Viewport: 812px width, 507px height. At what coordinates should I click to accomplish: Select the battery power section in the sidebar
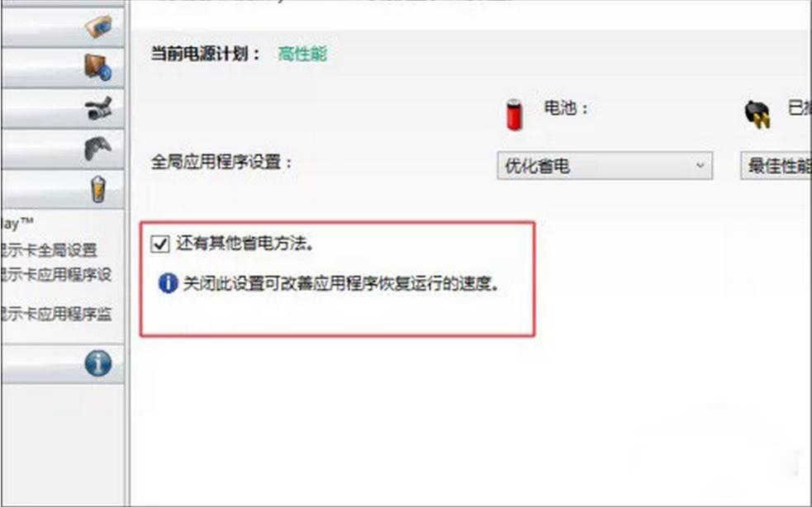pos(62,190)
